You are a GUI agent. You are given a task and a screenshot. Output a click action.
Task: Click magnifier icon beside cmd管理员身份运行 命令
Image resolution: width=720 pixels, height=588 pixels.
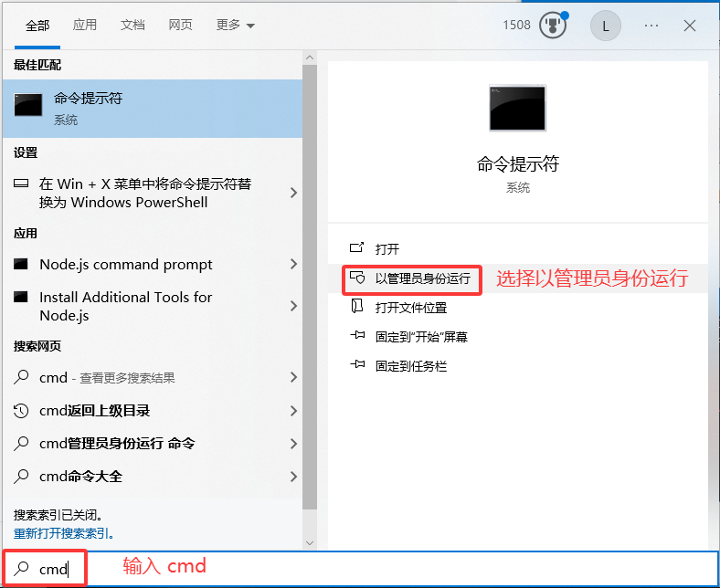[21, 444]
